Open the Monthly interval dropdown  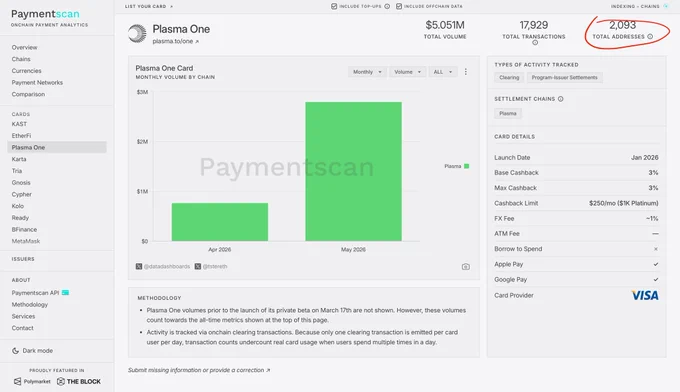(x=367, y=72)
